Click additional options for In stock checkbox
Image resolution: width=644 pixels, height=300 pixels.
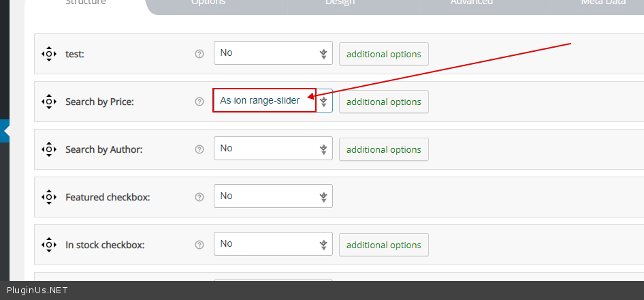point(384,245)
